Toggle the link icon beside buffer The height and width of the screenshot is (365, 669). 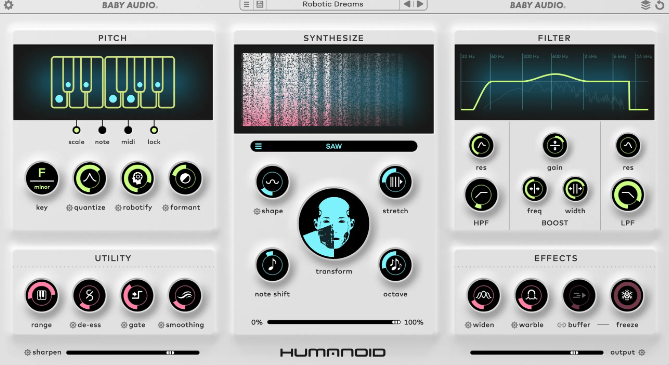click(x=561, y=325)
